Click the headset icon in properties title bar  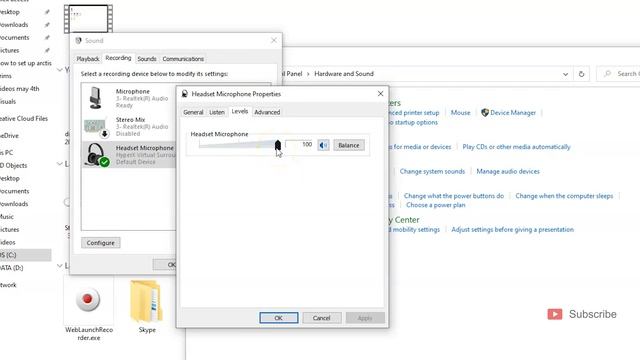click(x=184, y=94)
